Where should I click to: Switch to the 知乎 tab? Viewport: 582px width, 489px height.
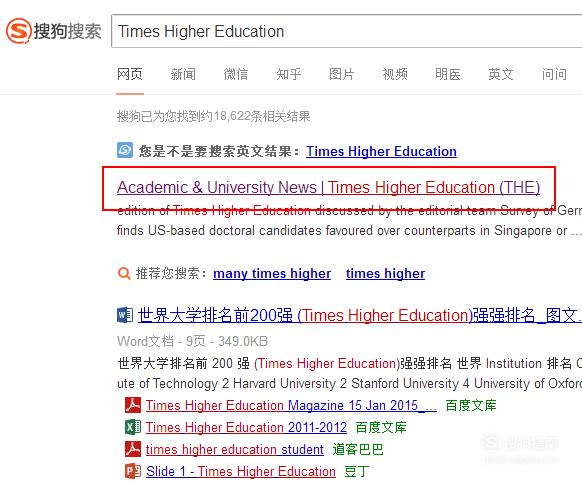click(289, 74)
